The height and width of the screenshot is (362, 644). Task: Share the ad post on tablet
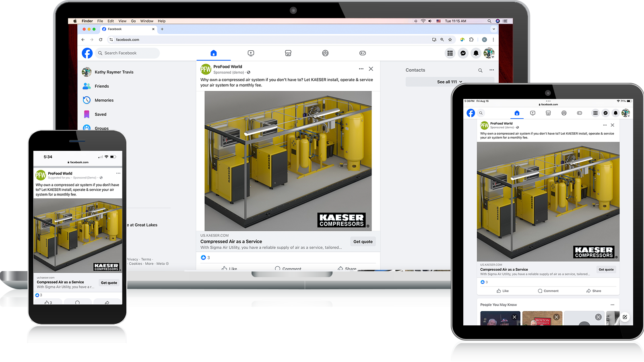tap(594, 291)
